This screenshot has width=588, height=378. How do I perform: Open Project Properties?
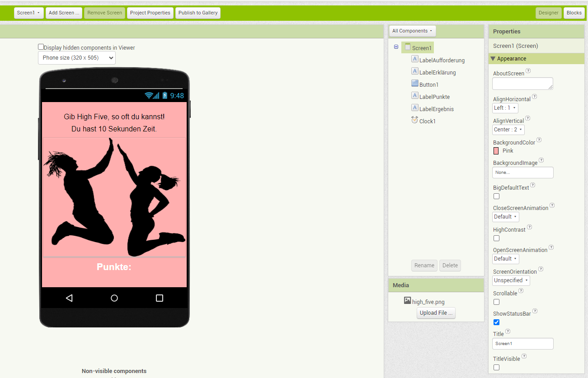pos(150,13)
